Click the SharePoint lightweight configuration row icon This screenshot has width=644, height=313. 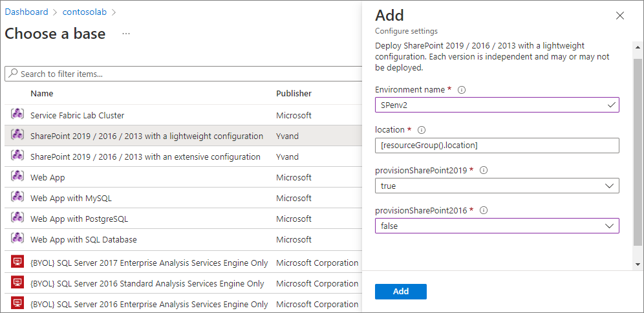click(17, 136)
